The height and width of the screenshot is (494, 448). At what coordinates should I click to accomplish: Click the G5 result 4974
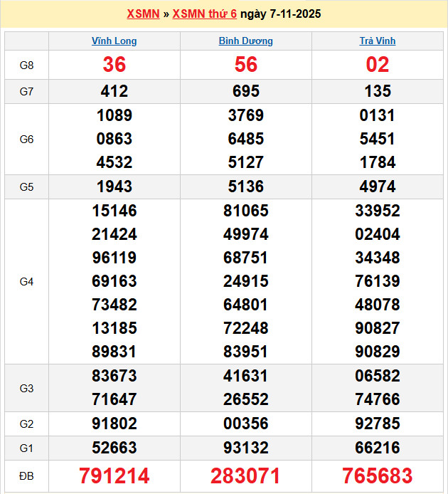pos(378,186)
